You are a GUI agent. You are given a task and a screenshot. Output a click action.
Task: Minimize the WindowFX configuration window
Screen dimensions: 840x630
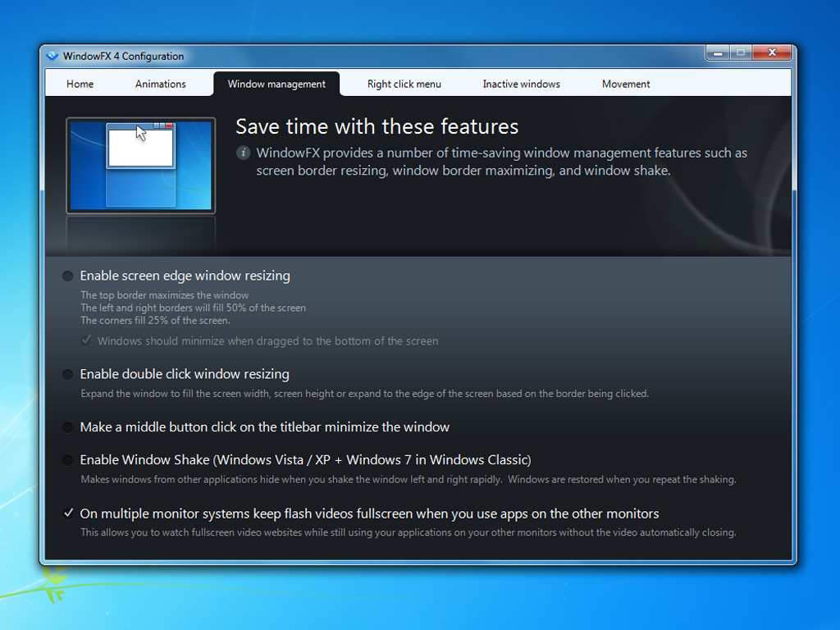point(717,52)
